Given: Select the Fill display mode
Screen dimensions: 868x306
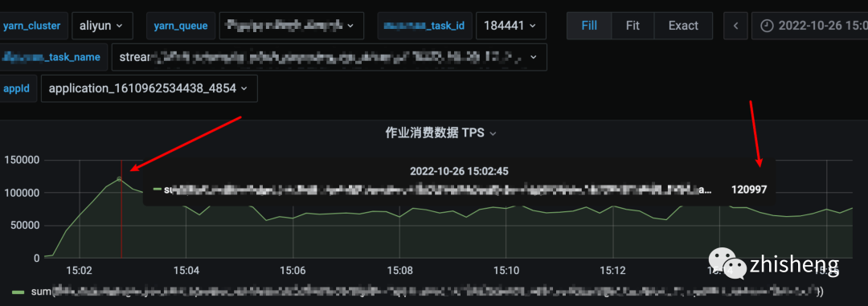Looking at the screenshot, I should 589,26.
